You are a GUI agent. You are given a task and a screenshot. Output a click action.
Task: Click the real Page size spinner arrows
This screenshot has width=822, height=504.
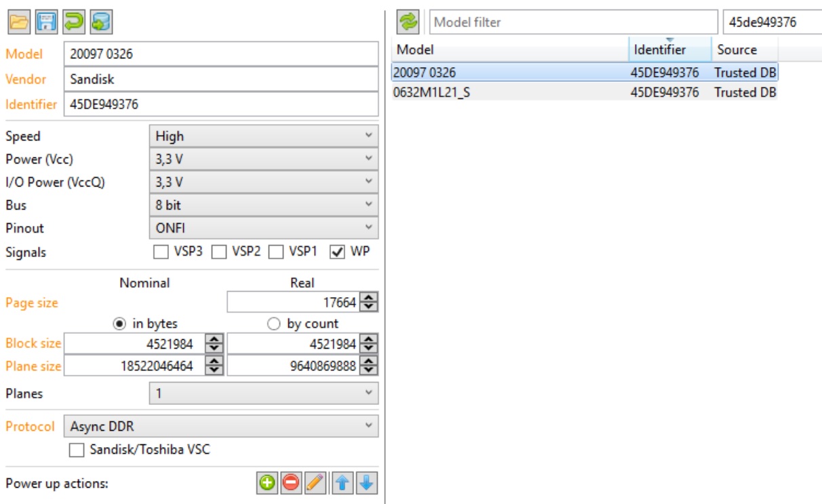tap(368, 302)
